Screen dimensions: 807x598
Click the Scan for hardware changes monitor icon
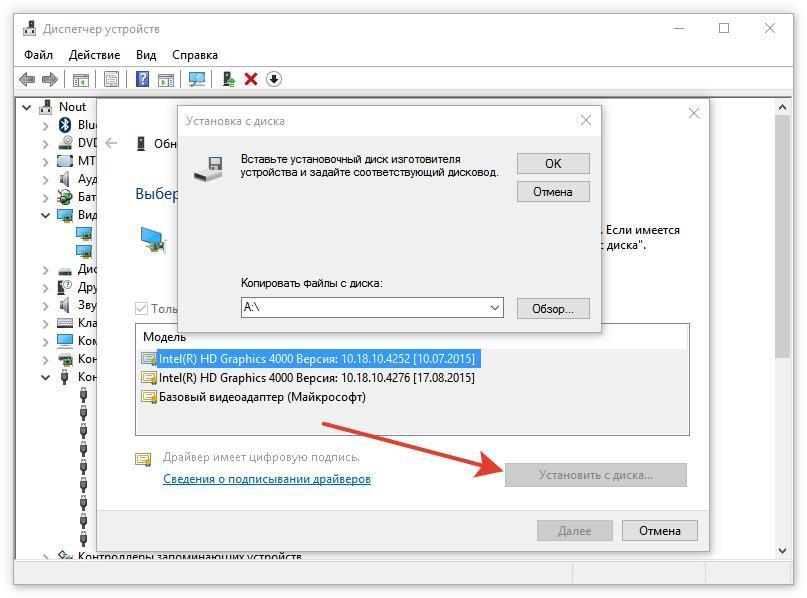[x=197, y=79]
